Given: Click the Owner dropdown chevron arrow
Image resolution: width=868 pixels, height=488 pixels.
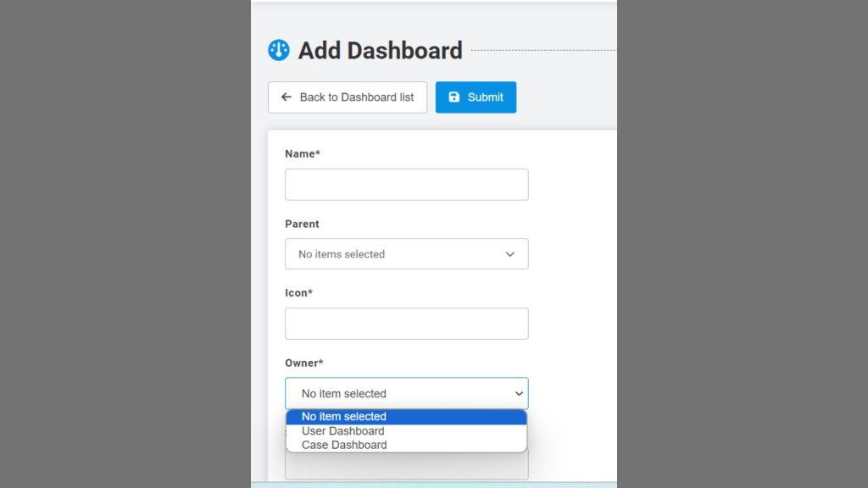Looking at the screenshot, I should point(519,394).
